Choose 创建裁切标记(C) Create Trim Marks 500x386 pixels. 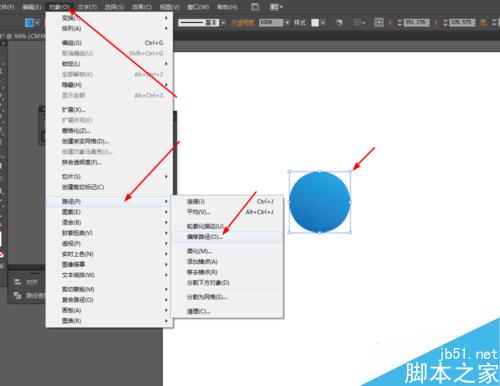click(x=109, y=187)
